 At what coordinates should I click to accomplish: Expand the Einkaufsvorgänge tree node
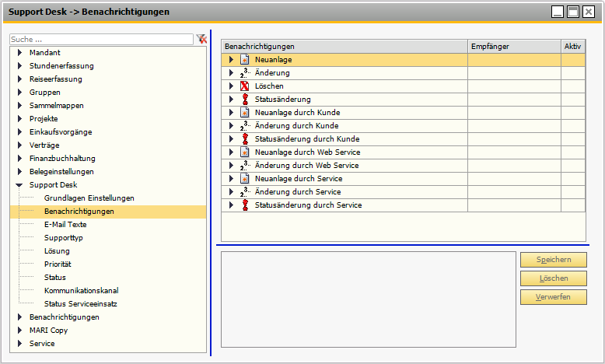[19, 131]
